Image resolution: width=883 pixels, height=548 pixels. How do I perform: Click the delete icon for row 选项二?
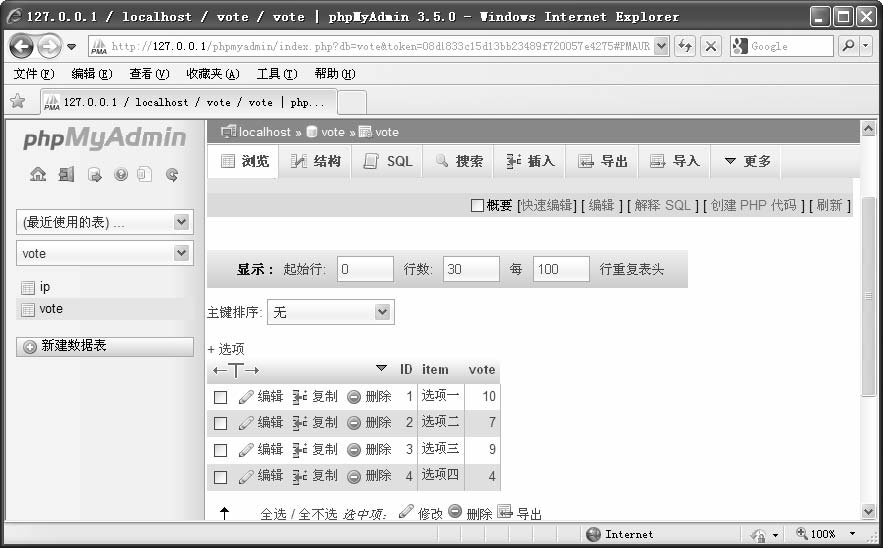[354, 423]
